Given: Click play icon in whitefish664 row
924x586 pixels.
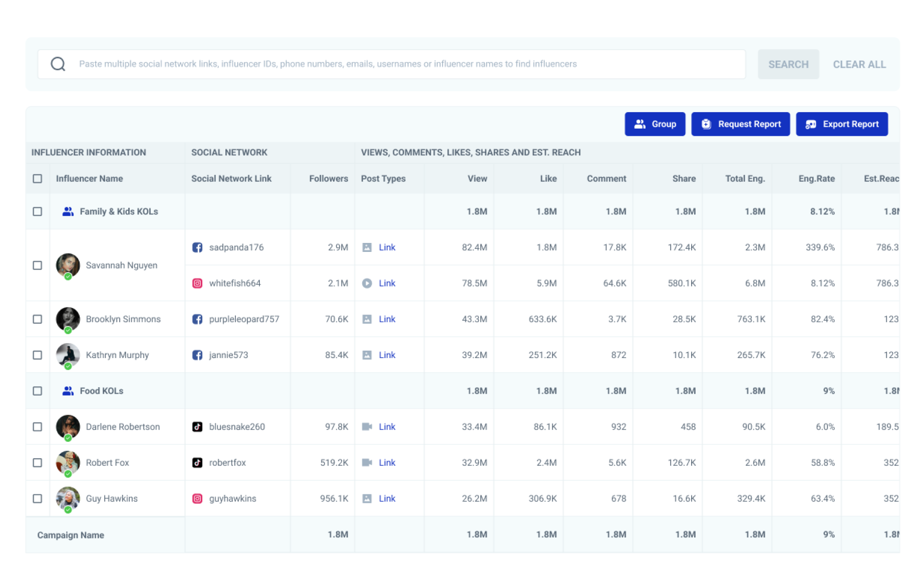Looking at the screenshot, I should (367, 283).
